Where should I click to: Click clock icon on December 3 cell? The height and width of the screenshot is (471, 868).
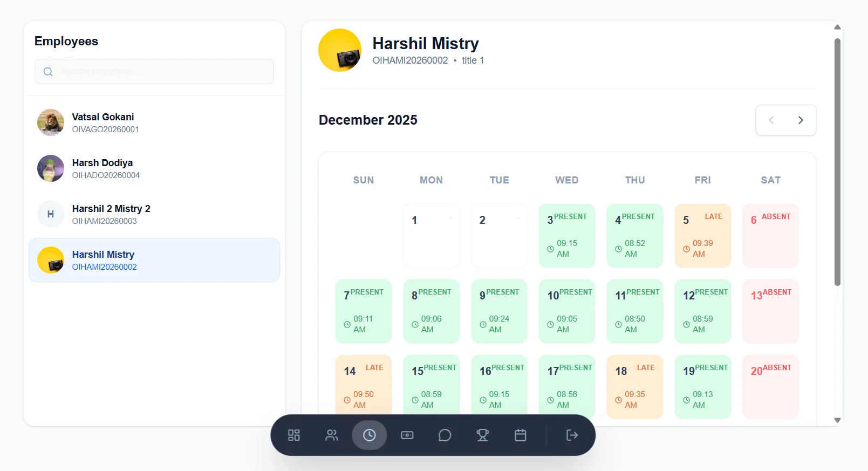pyautogui.click(x=550, y=249)
